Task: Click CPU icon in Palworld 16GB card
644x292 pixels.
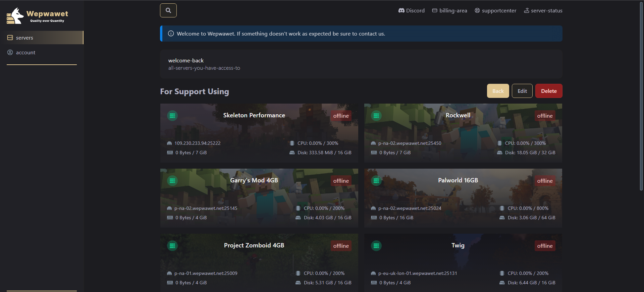Action: pyautogui.click(x=502, y=208)
